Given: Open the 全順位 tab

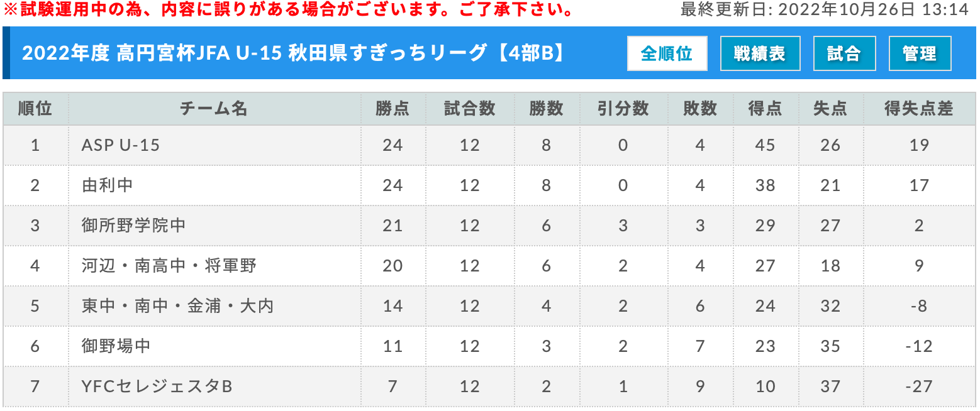Looking at the screenshot, I should click(667, 53).
